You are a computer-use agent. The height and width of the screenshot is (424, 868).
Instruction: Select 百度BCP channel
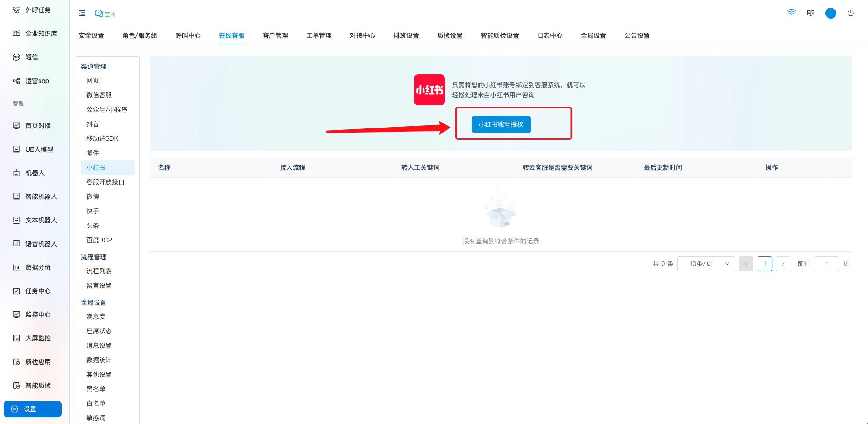pos(99,240)
